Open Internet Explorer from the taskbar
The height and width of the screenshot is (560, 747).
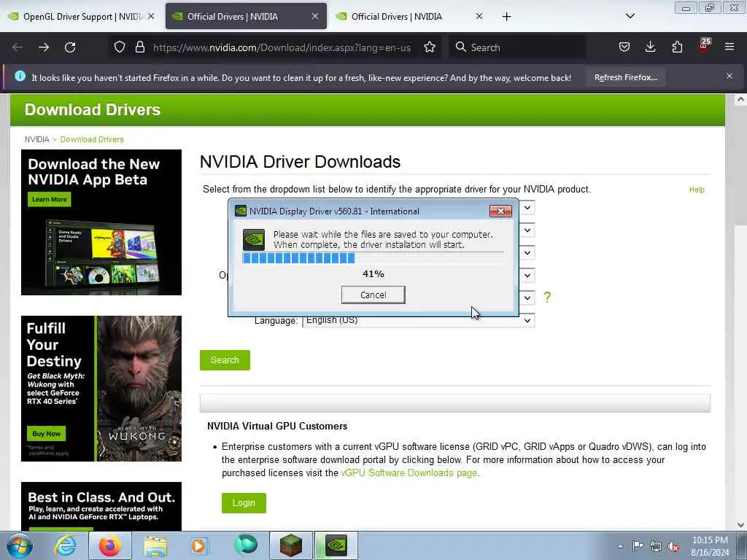coord(65,545)
